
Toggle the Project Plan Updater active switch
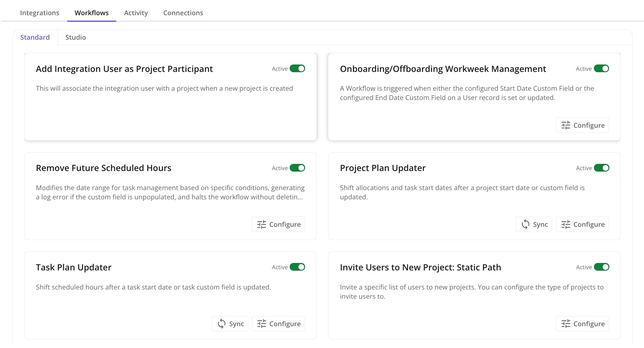point(601,168)
